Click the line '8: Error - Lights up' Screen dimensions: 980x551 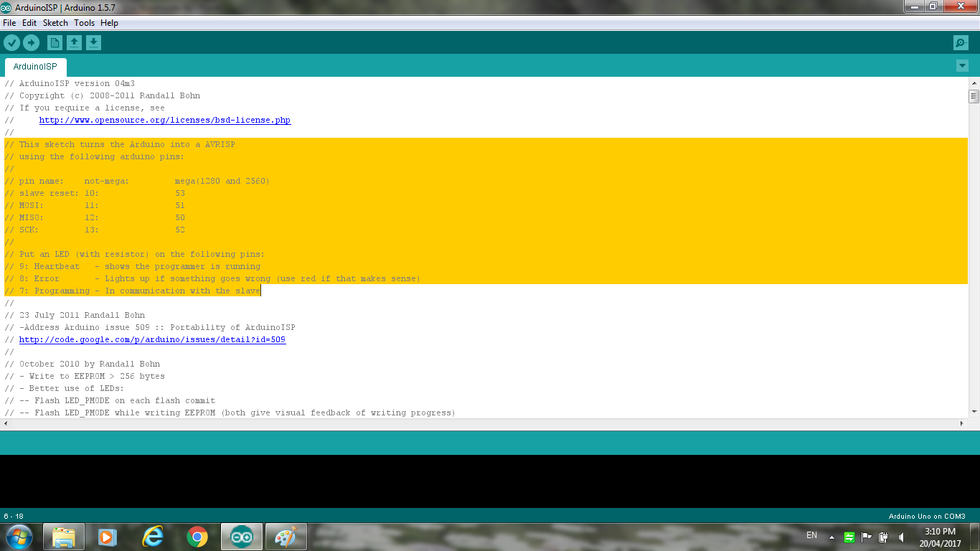212,278
